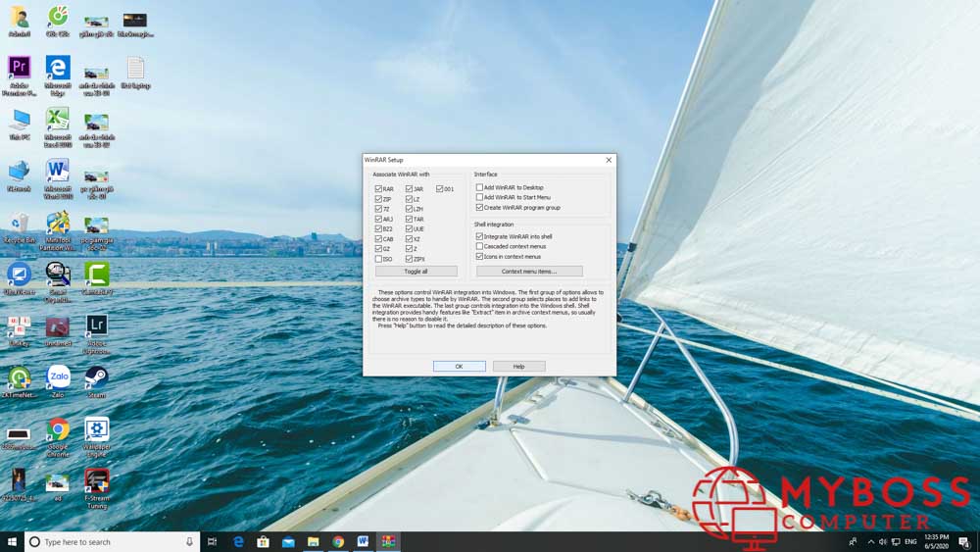Open Google Chrome desktop shortcut
Image resolution: width=980 pixels, height=552 pixels.
tap(58, 430)
